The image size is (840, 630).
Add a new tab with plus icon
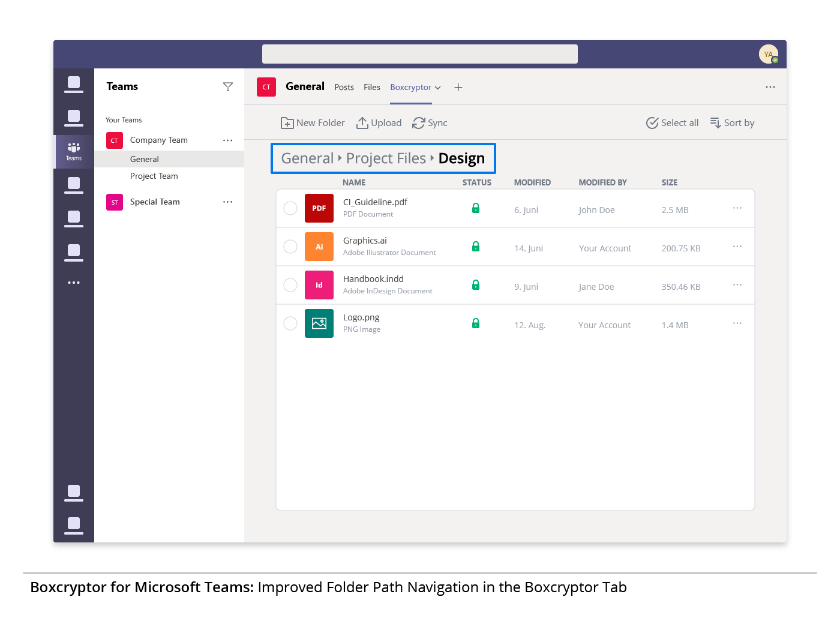458,88
